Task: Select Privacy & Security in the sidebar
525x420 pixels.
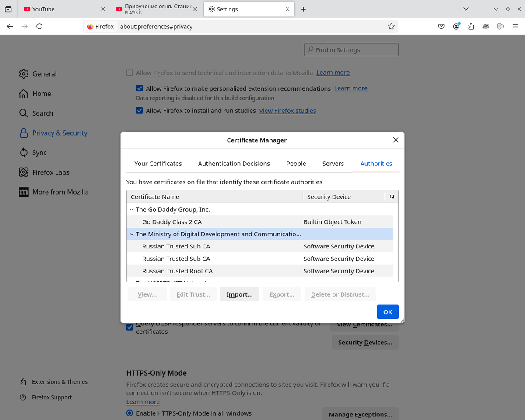Action: pos(53,133)
